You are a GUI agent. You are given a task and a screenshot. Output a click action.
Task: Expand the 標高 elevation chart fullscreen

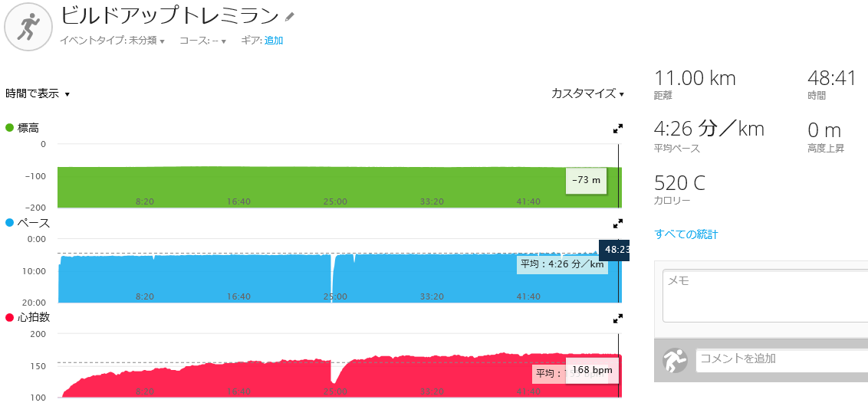click(618, 129)
